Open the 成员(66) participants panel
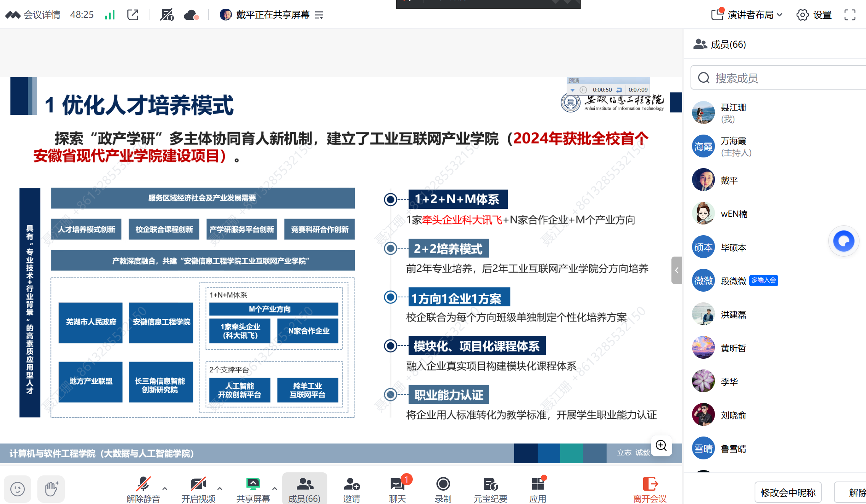Image resolution: width=866 pixels, height=504 pixels. point(304,489)
